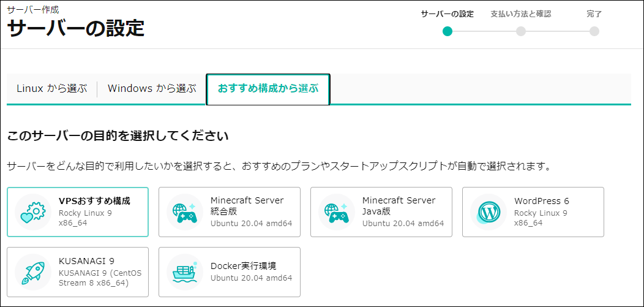Click the heart and gear VPS icon
Image resolution: width=644 pixels, height=307 pixels.
33,212
